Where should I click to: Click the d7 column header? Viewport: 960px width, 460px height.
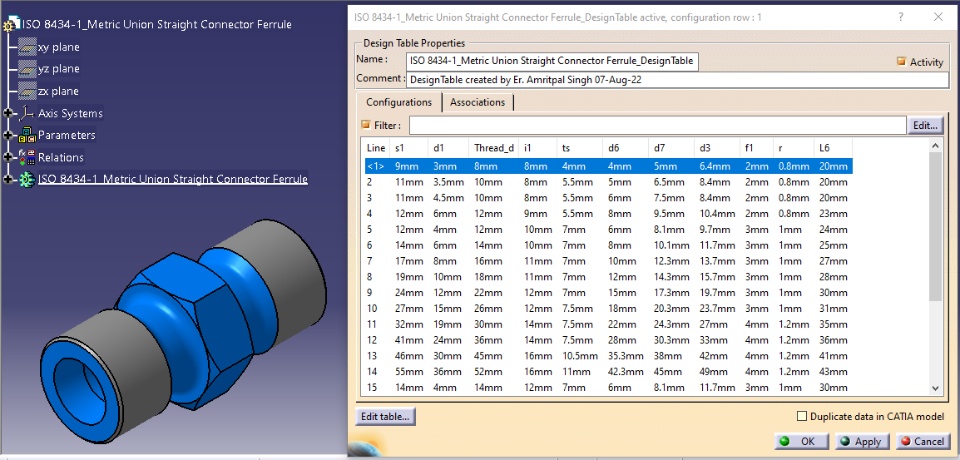pos(672,148)
